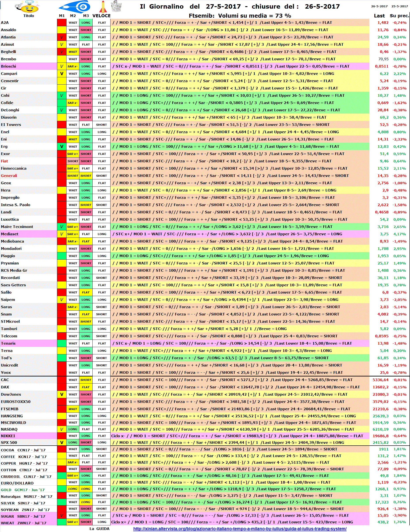The width and height of the screenshot is (410, 532).
Task: Click the yellow FLAT M3 cell for Safilo
Action: pos(86,292)
